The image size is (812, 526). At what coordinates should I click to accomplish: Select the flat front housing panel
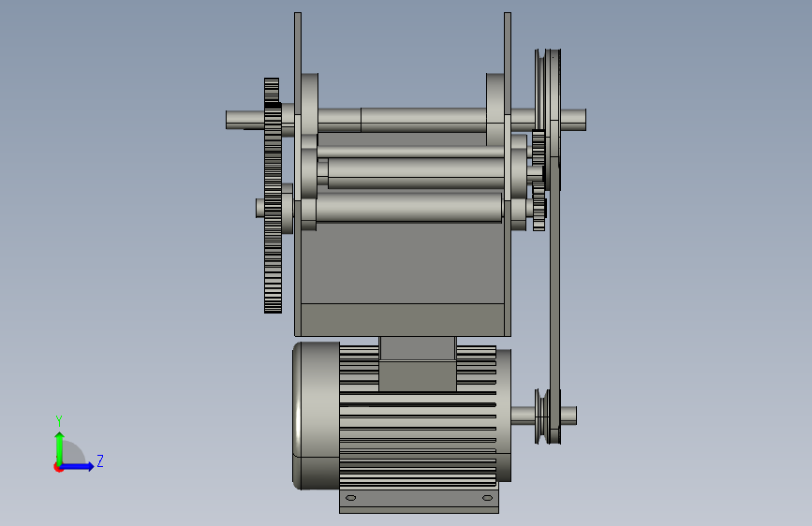tap(403, 263)
